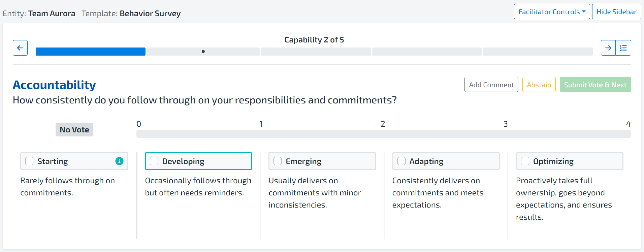Screen dimensions: 644x252
Task: Show info for the Starting level
Action: pos(119,161)
